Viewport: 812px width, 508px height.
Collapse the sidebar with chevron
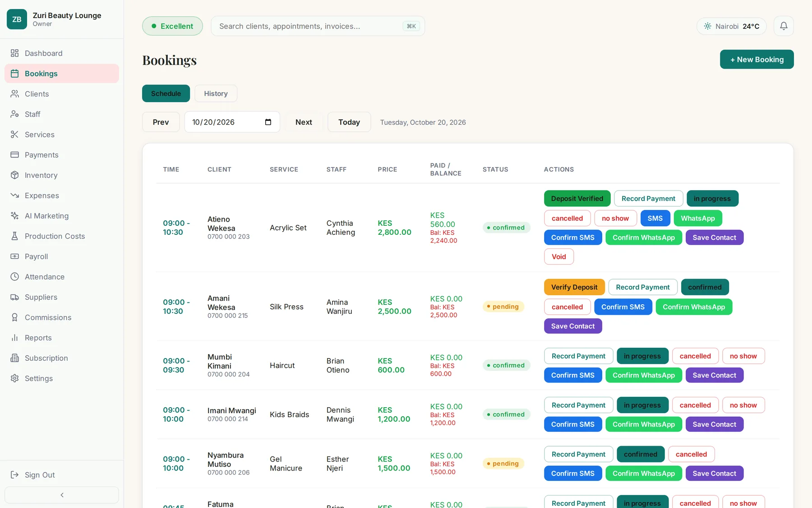62,495
